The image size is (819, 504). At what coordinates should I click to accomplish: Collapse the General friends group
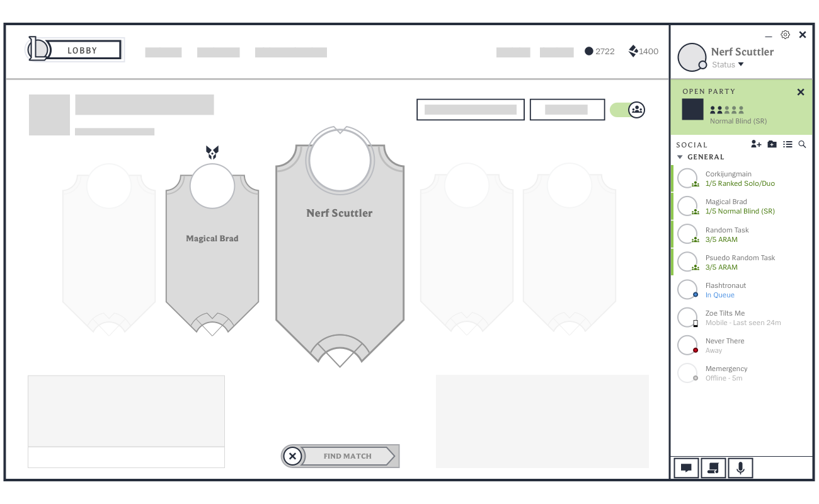coord(680,157)
